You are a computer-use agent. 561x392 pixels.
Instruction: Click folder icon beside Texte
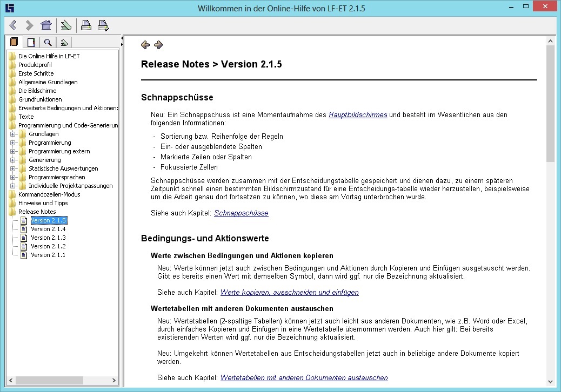(12, 117)
